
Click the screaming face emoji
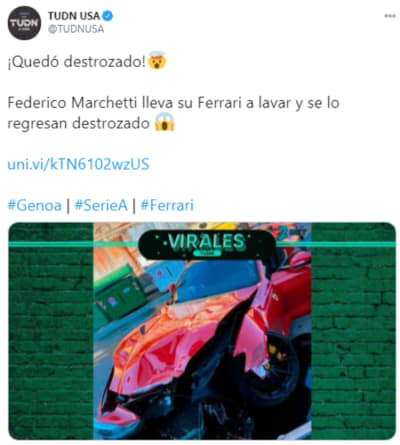tap(165, 122)
